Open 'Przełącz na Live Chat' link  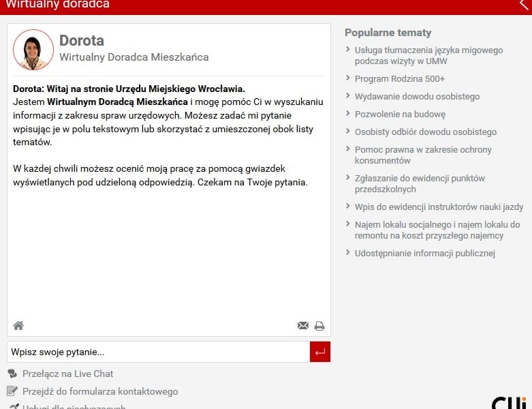click(x=68, y=374)
